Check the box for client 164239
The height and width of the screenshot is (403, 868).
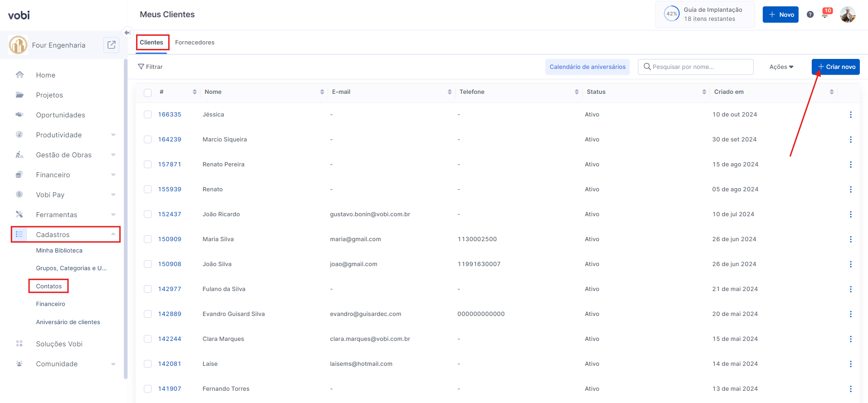pos(147,140)
